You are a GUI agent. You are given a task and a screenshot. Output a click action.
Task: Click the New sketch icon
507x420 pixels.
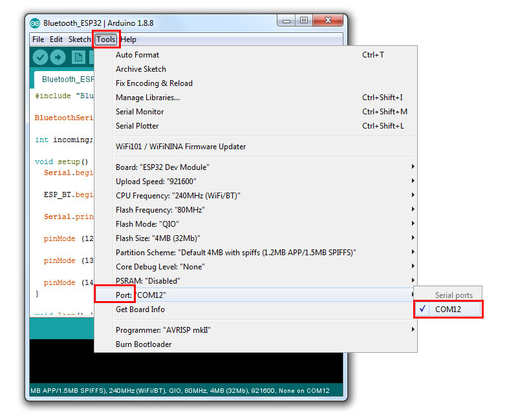click(78, 58)
